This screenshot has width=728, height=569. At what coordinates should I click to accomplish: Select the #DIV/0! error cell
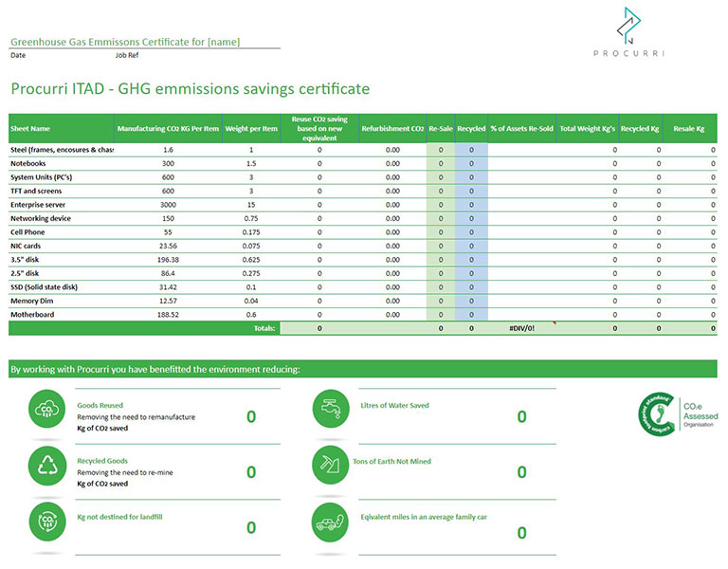521,328
